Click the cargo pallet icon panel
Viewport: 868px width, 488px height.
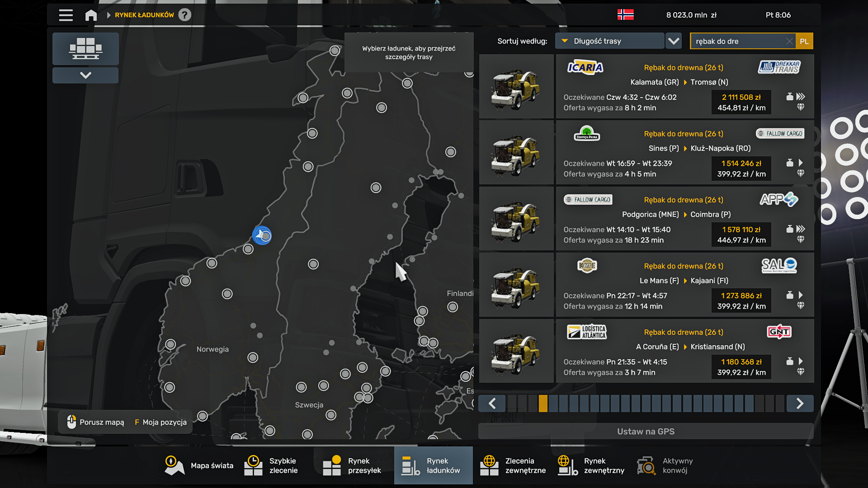click(85, 48)
